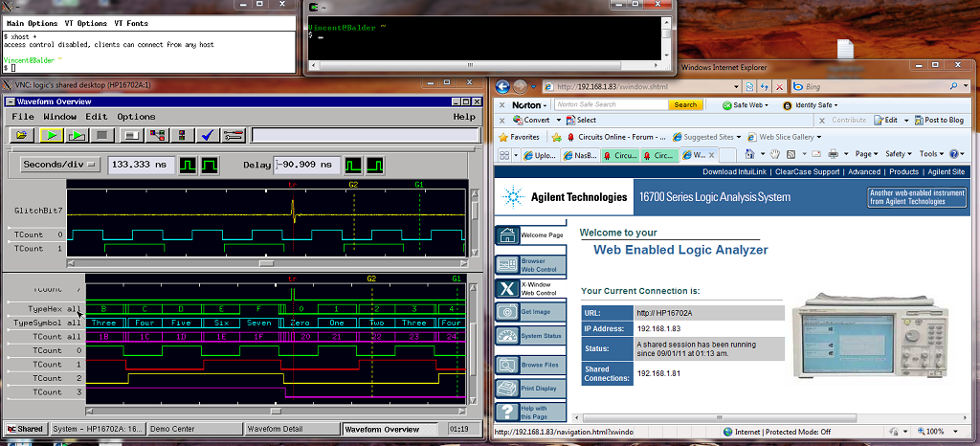
Task: Open the File menu in Waveform Overview
Action: (x=23, y=117)
